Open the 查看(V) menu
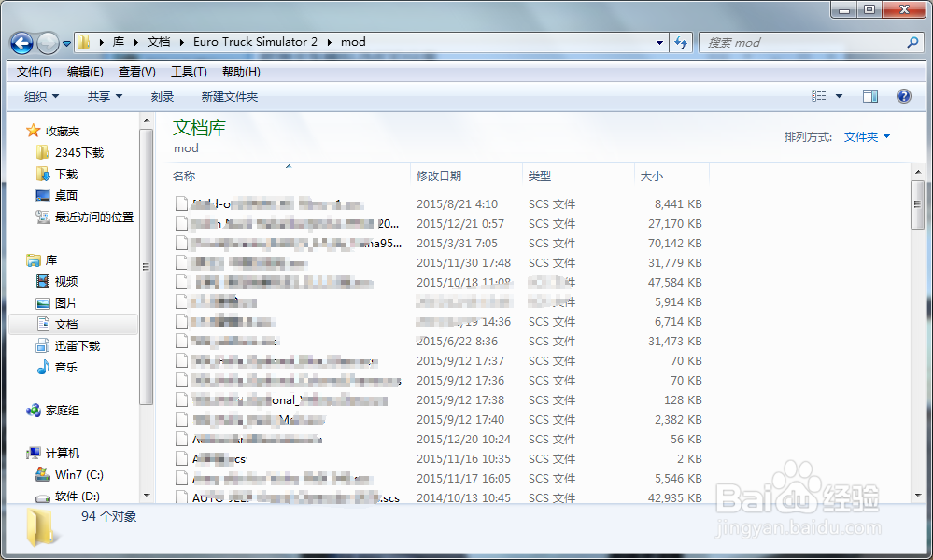The width and height of the screenshot is (933, 560). [x=137, y=71]
